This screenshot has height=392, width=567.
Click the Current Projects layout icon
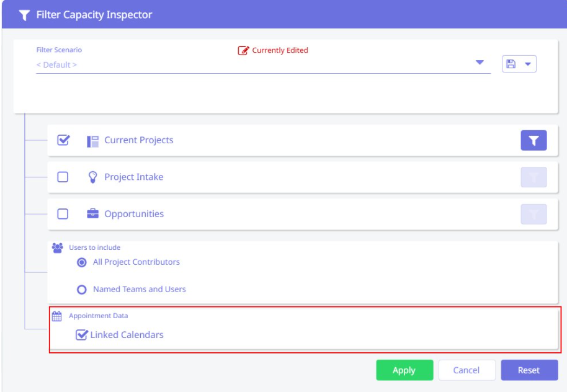tap(93, 141)
